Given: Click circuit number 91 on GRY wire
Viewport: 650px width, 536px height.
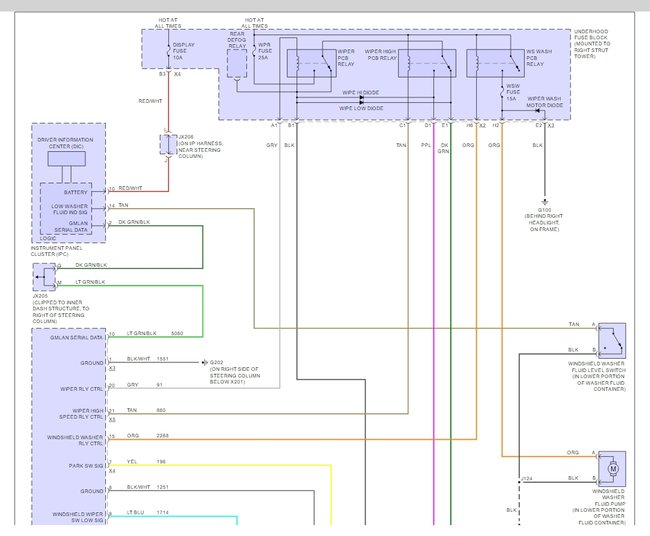Looking at the screenshot, I should click(159, 385).
